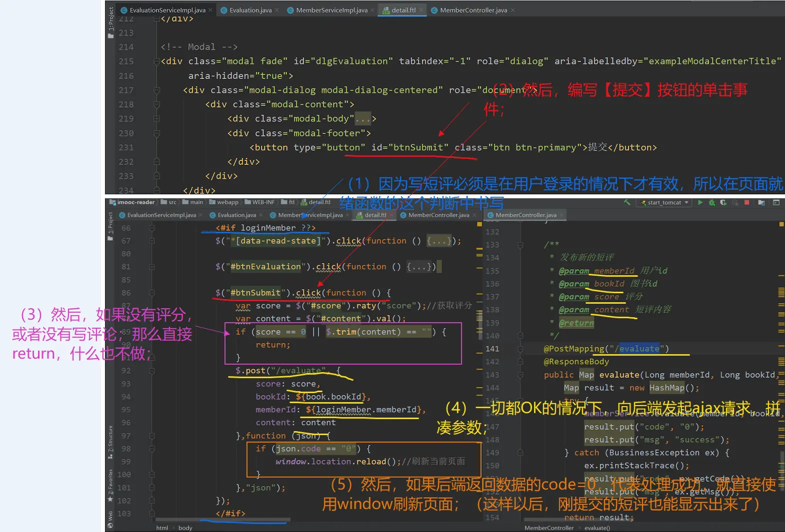The width and height of the screenshot is (785, 532).
Task: Switch to Evaluation.java tab in top editor
Action: click(x=250, y=10)
